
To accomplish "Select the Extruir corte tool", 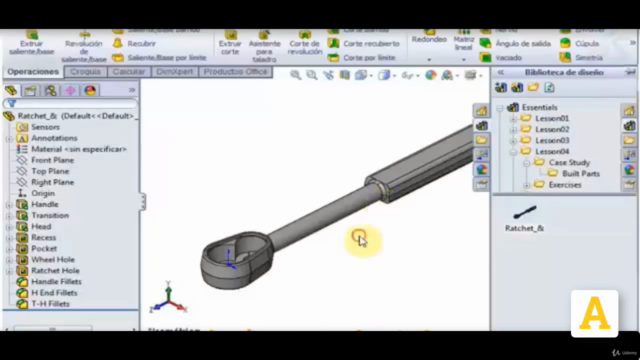I will (230, 43).
